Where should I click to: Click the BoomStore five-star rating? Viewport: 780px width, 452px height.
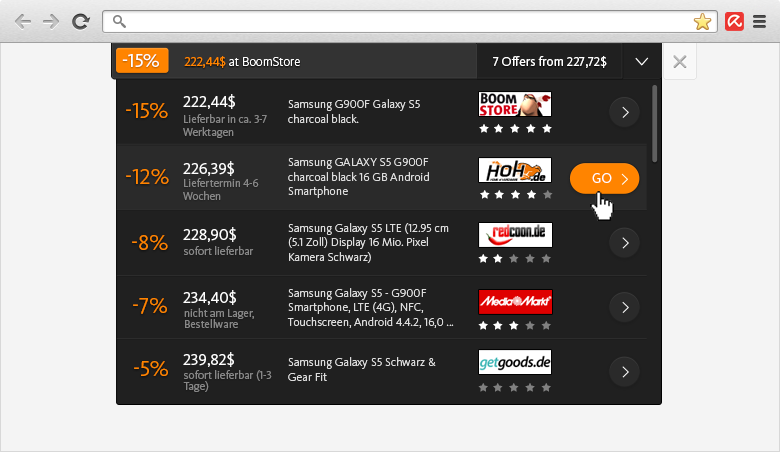(x=515, y=129)
